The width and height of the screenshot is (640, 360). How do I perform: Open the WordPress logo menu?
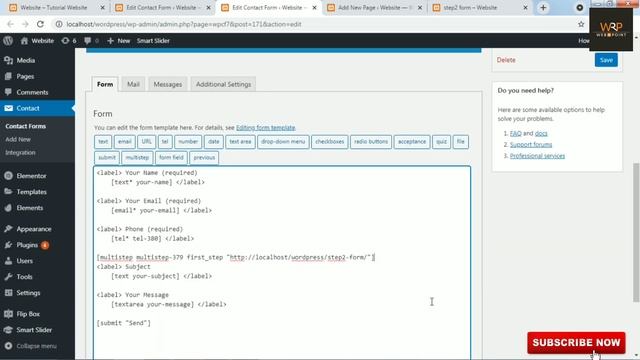coord(8,41)
